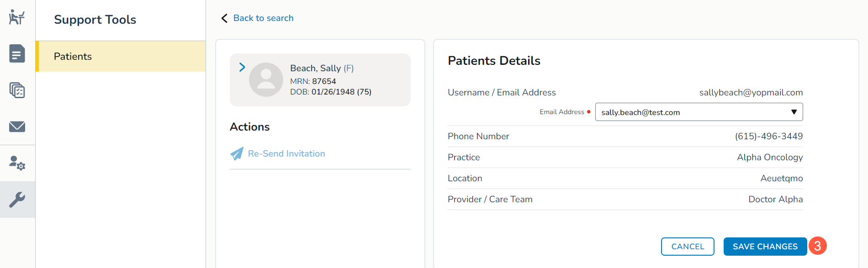868x268 pixels.
Task: Expand the Beach, Sally patient card chevron
Action: pyautogui.click(x=242, y=67)
